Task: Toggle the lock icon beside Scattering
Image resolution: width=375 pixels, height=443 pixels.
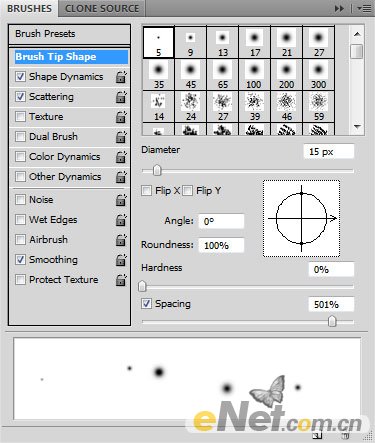Action: 121,97
